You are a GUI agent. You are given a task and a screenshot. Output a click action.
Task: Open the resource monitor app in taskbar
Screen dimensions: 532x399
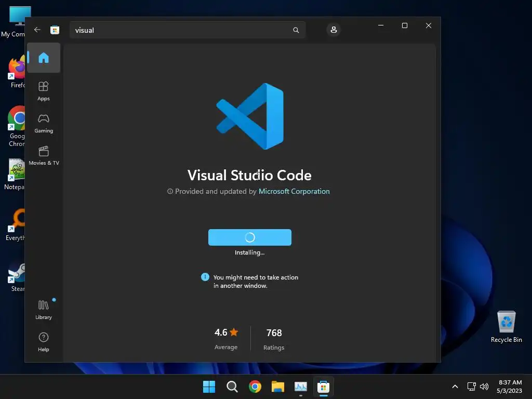pyautogui.click(x=301, y=387)
